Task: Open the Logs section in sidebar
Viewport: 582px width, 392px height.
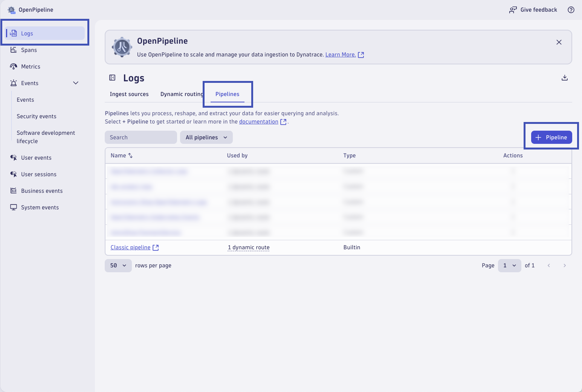Action: click(45, 33)
